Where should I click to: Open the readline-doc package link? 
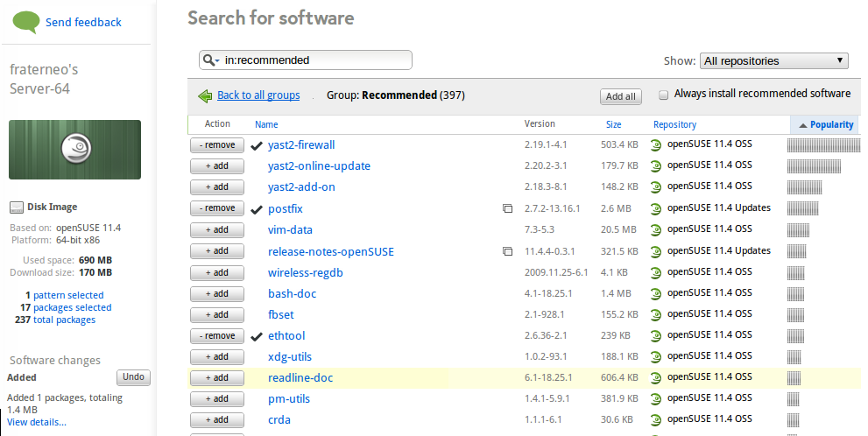click(300, 378)
